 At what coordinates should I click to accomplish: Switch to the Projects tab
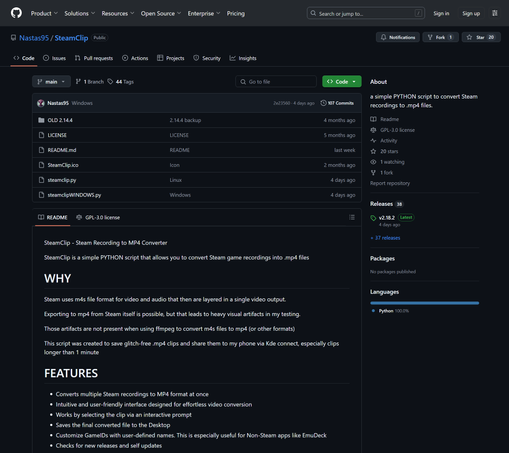pos(170,58)
